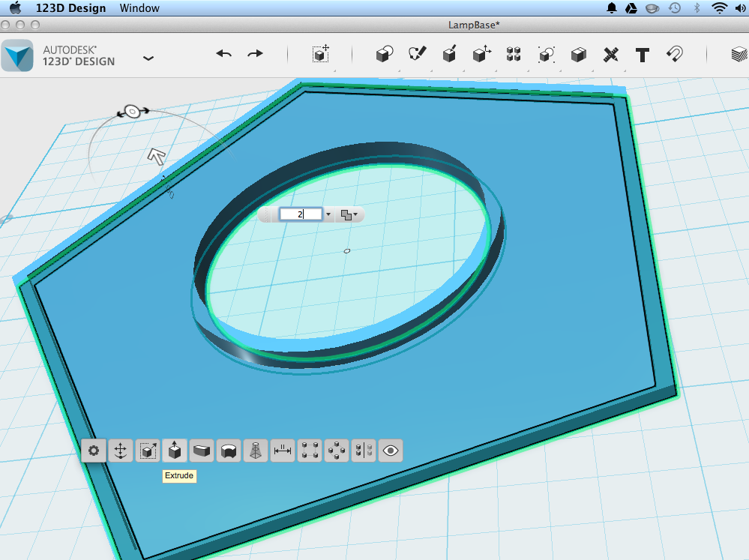Click the Redo arrow in toolbar
The width and height of the screenshot is (749, 560).
click(x=255, y=54)
